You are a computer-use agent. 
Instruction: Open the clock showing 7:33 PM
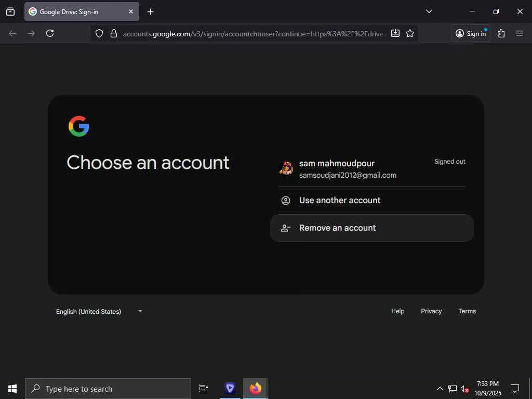(487, 389)
